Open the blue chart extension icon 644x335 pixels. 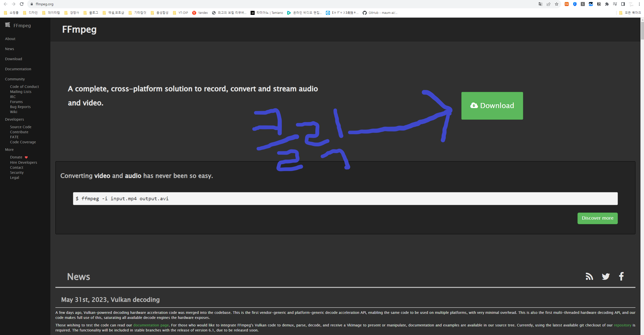click(x=591, y=4)
